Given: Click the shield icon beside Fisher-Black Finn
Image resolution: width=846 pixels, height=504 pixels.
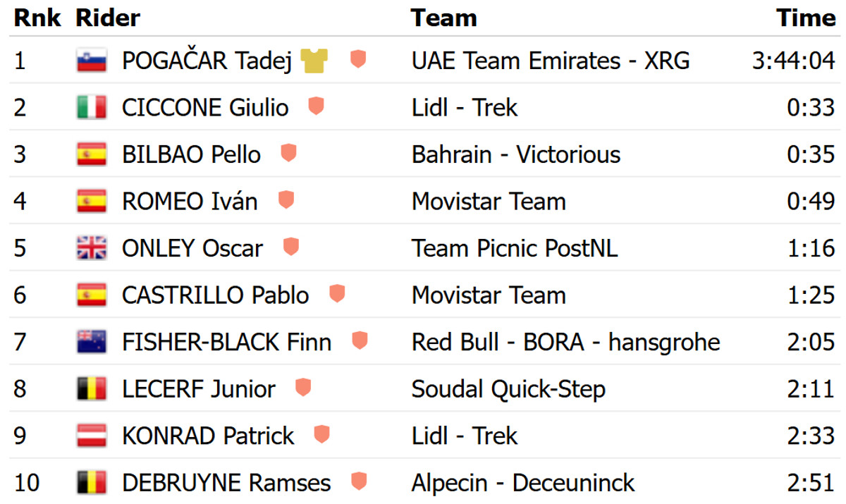Looking at the screenshot, I should [x=360, y=341].
